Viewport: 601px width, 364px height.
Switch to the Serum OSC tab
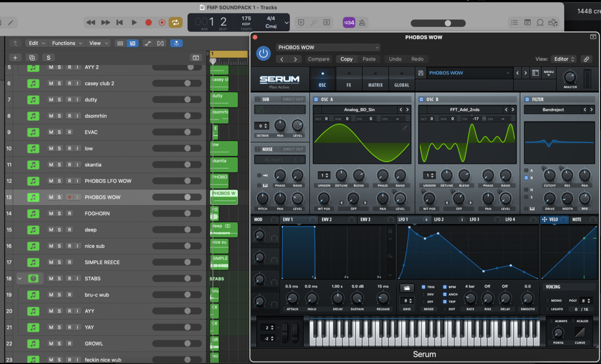point(322,79)
